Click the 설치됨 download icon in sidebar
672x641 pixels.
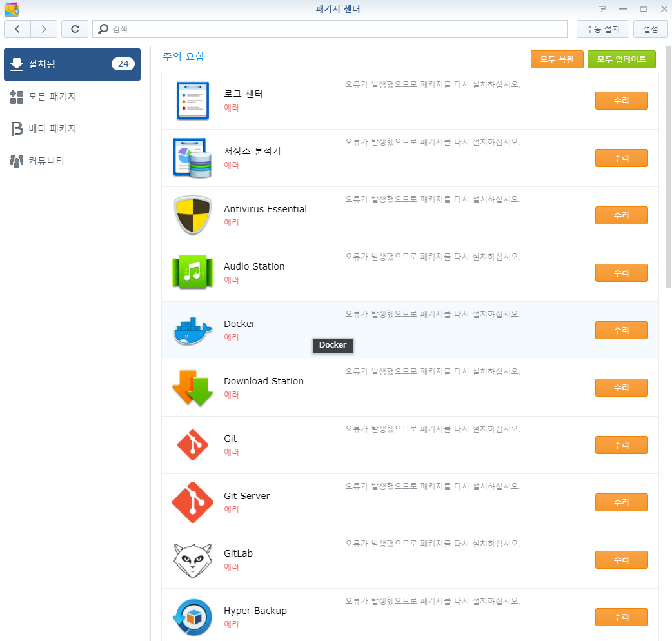[x=17, y=64]
